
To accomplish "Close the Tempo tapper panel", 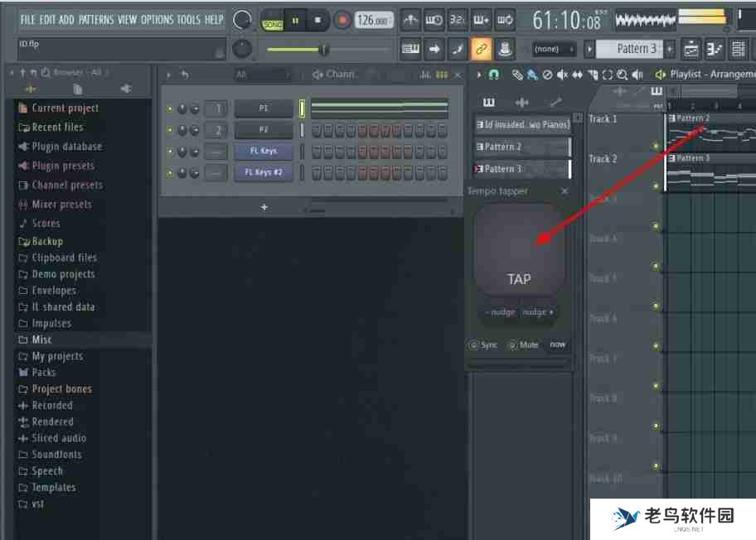I will (x=565, y=191).
